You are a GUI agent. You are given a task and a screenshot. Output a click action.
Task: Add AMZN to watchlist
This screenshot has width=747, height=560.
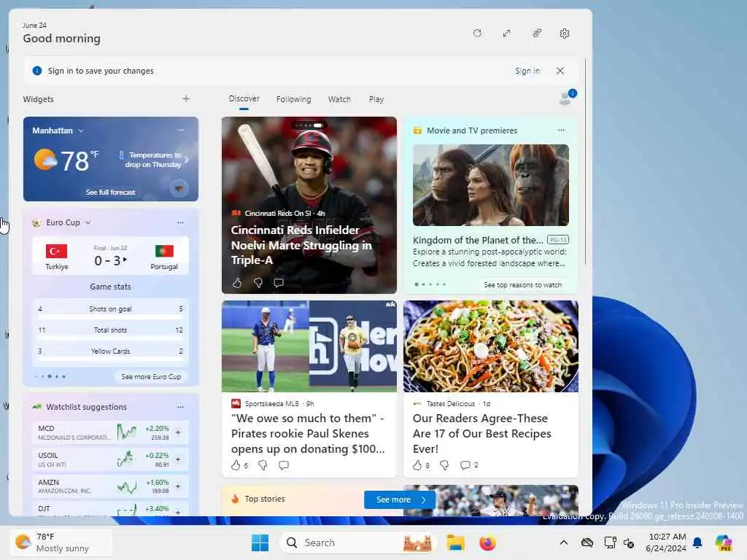pyautogui.click(x=178, y=486)
